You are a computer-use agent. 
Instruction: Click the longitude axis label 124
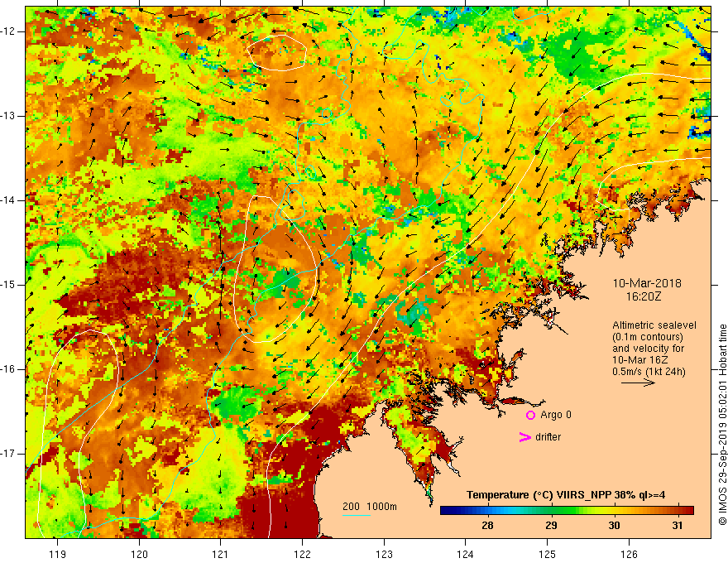465,555
